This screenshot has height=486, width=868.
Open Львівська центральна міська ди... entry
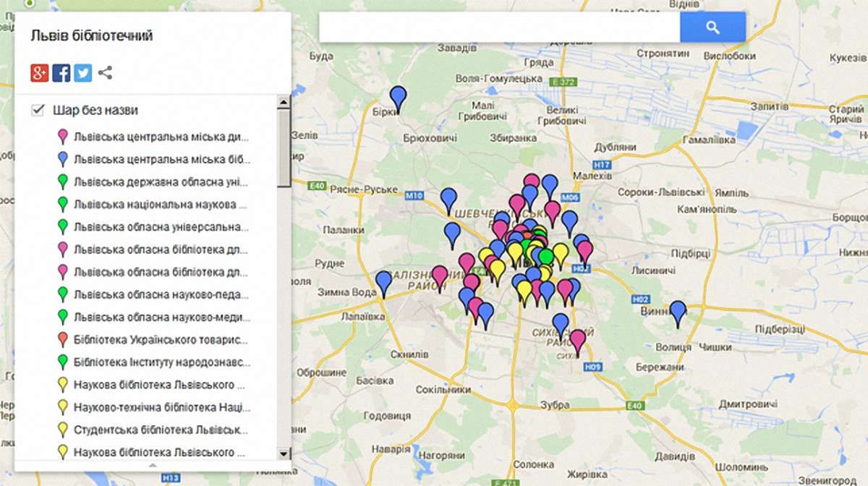click(153, 136)
